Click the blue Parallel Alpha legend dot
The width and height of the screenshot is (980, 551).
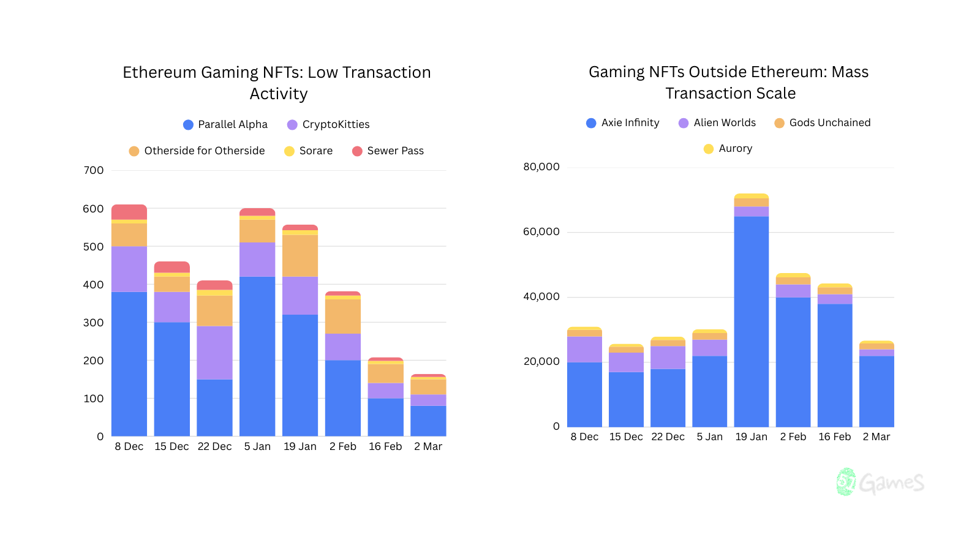187,124
